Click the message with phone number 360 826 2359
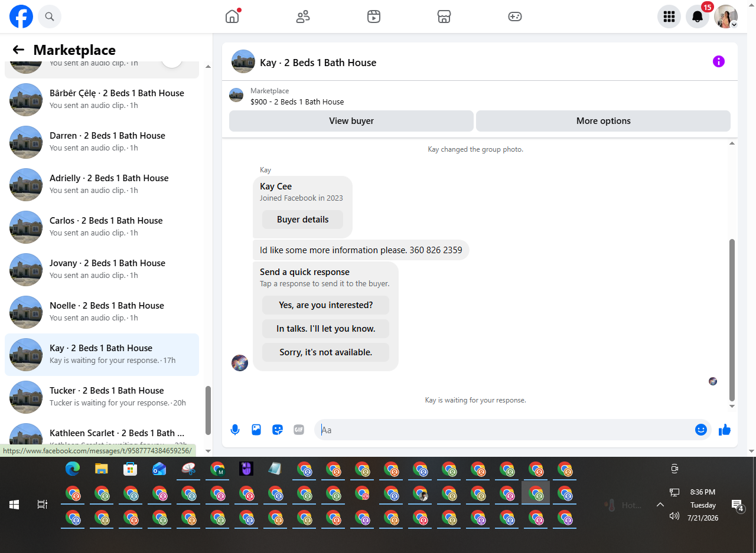The image size is (756, 553). [361, 250]
